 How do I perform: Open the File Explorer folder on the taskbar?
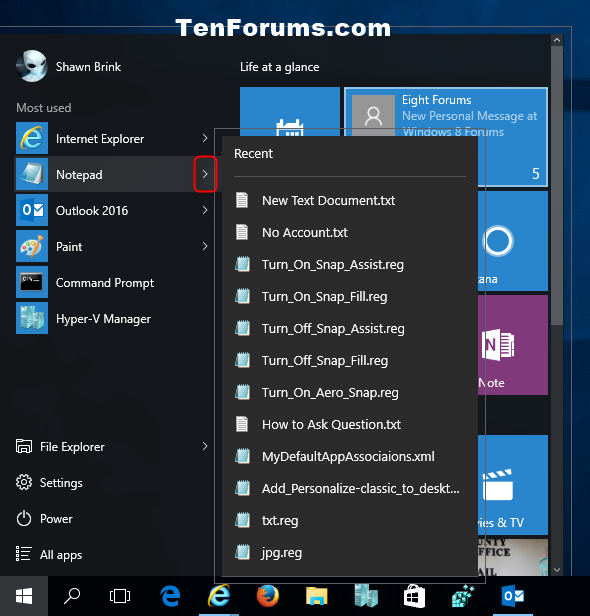317,596
